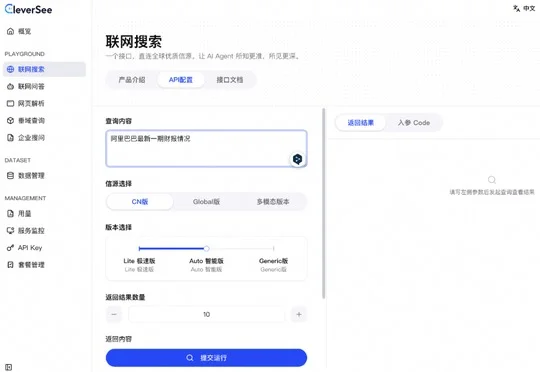
Task: Open 套餐管理 in the sidebar
Action: (x=31, y=265)
